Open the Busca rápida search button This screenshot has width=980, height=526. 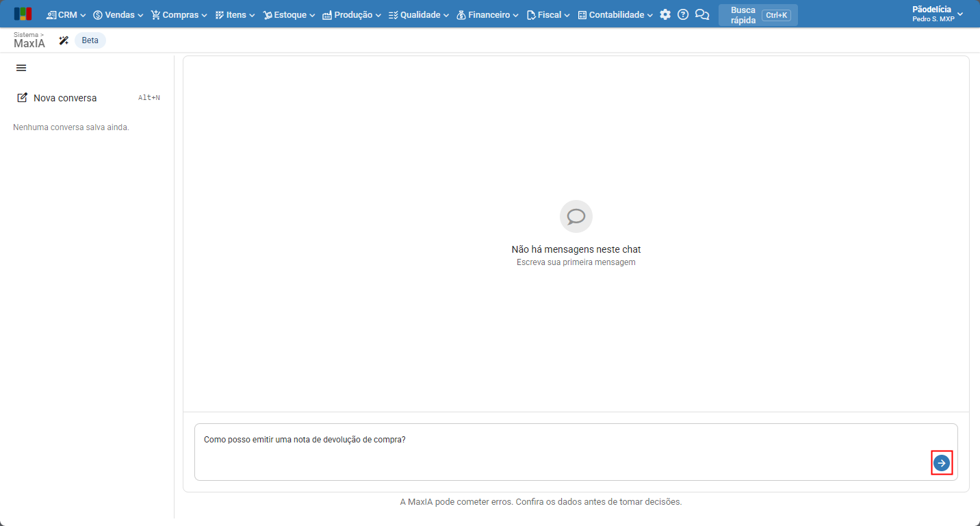758,15
